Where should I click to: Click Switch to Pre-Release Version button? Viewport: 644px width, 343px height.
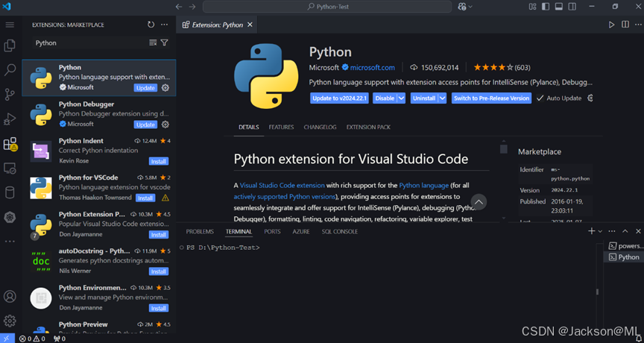(x=492, y=98)
